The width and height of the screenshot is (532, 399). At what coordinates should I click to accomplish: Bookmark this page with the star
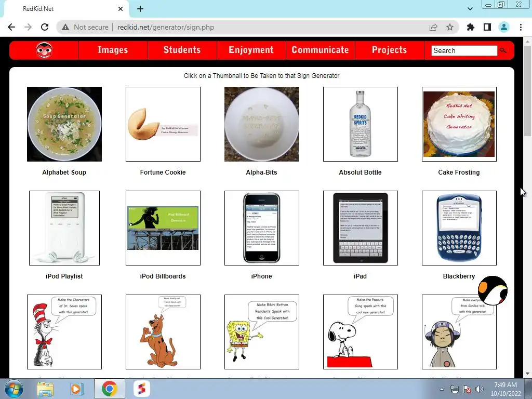tap(450, 27)
